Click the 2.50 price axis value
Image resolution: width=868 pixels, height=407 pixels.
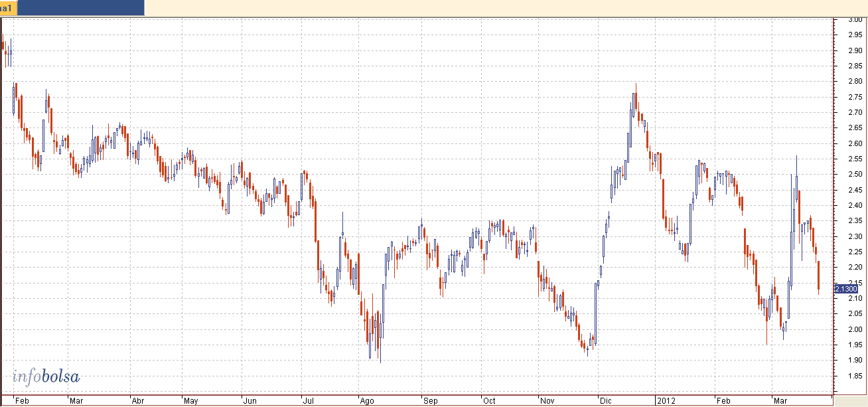click(x=855, y=175)
